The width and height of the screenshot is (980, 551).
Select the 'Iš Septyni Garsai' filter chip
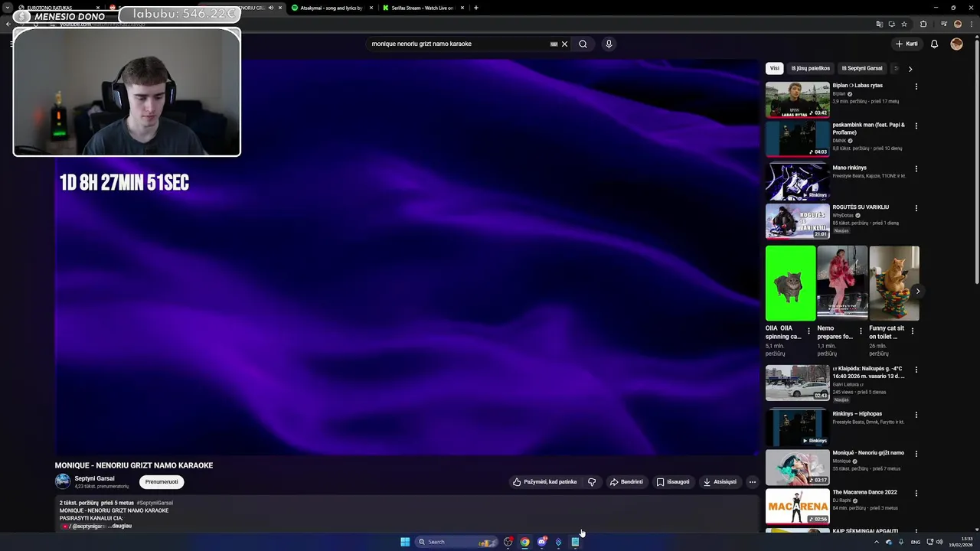pos(862,68)
